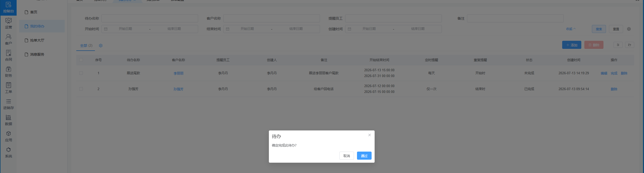The image size is (644, 173).
Task: Click created time 2026-07-13 09:54:14
Action: point(574,89)
